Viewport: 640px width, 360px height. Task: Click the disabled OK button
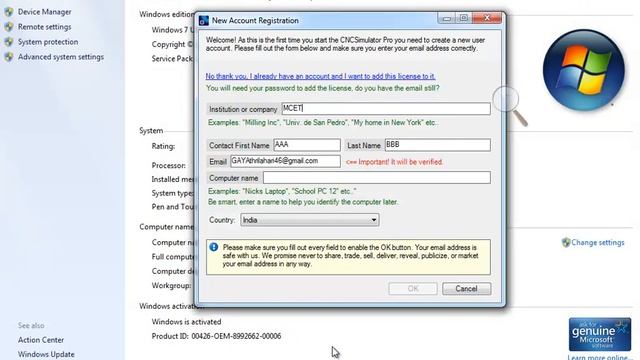(413, 289)
